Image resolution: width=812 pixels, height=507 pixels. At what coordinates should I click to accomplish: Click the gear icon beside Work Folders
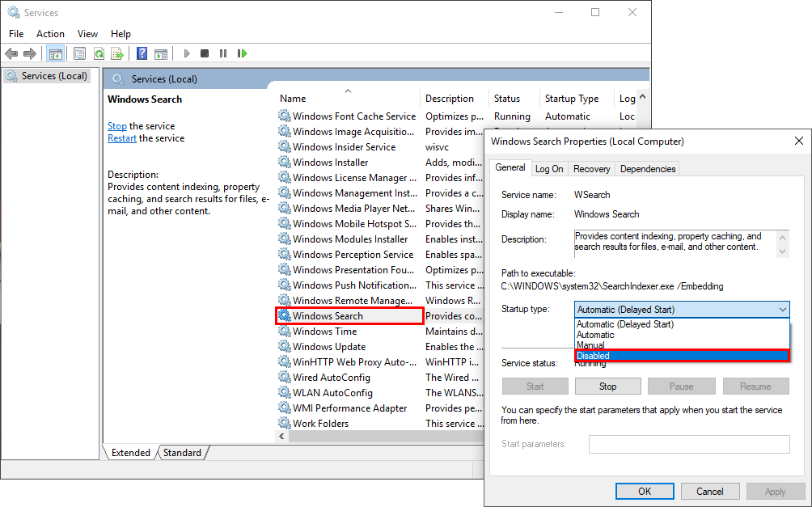(x=285, y=423)
